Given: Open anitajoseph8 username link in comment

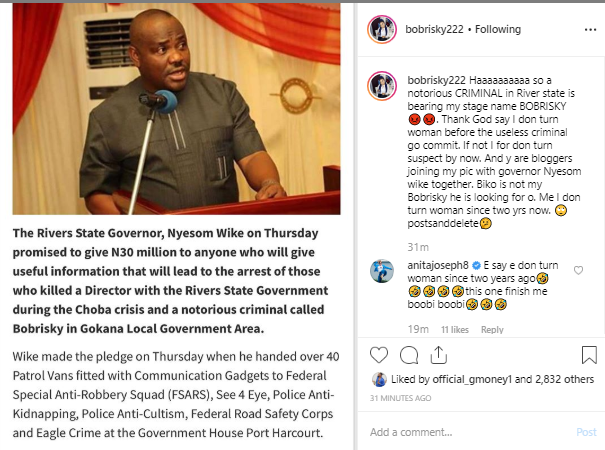Looking at the screenshot, I should (x=438, y=265).
